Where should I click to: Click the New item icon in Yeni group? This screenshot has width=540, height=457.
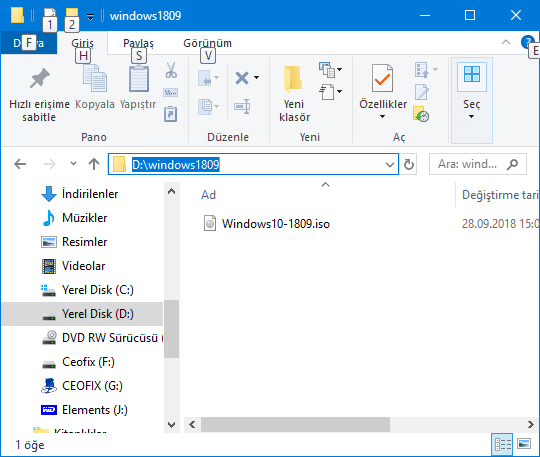327,70
